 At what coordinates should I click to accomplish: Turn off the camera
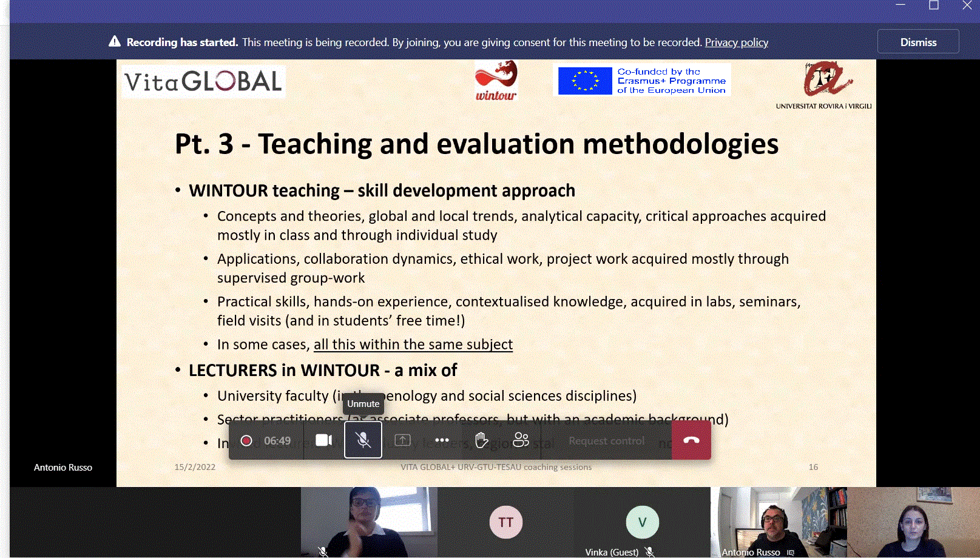[x=323, y=440]
